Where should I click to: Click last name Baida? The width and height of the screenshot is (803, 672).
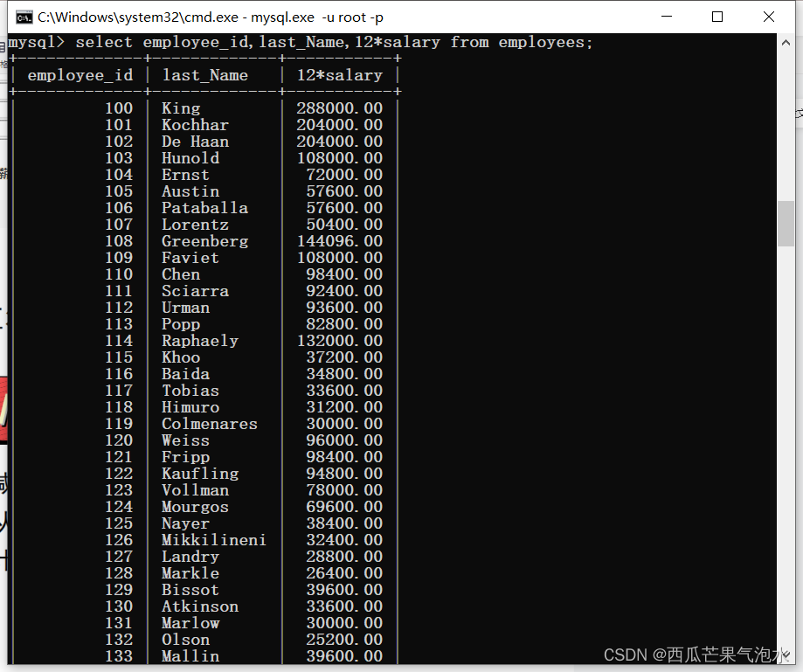click(185, 374)
